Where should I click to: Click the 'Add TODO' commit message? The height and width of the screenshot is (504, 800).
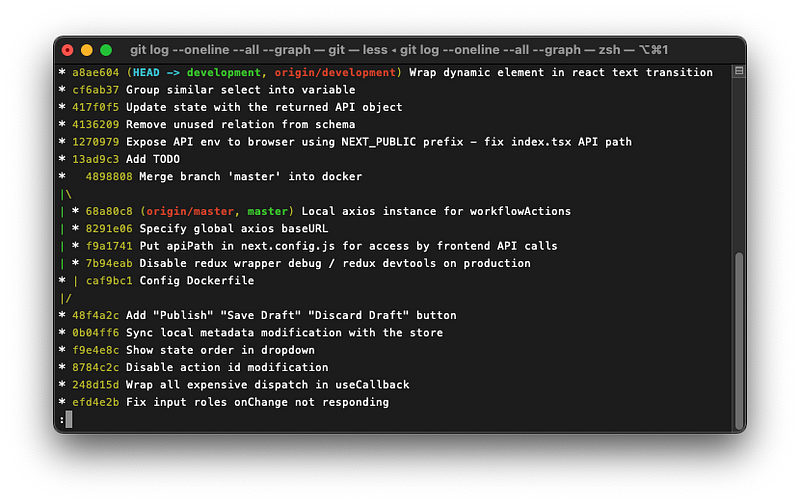tap(153, 159)
